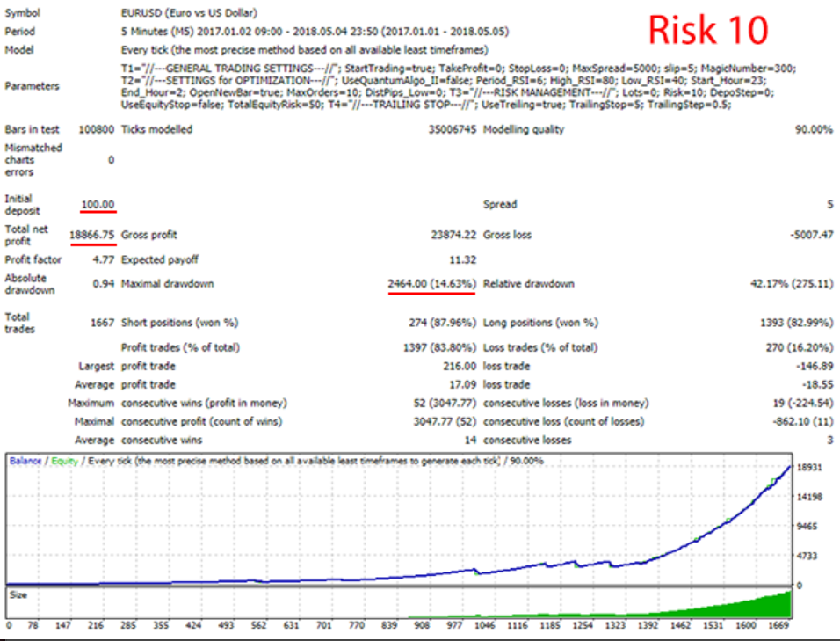This screenshot has height=641, width=840.
Task: Click the initial deposit value 100.00
Action: click(x=98, y=205)
